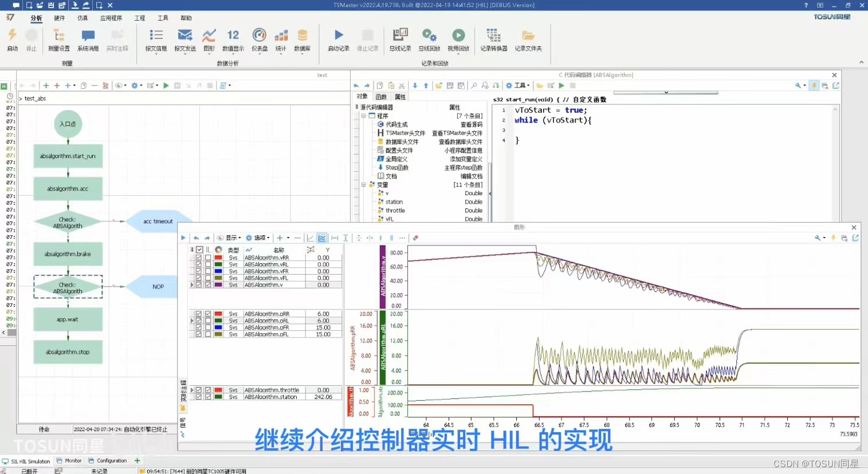Click the acc timeout flow node
Image resolution: width=868 pixels, height=474 pixels.
click(x=158, y=222)
